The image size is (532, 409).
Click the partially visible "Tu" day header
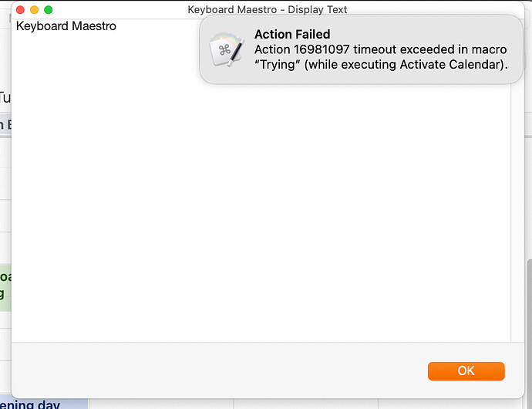[x=5, y=98]
